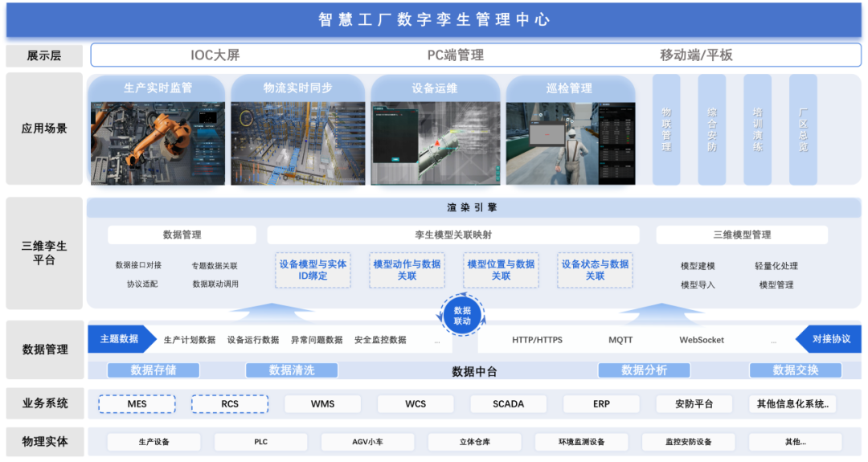Click the WebSocket protocol text

702,340
